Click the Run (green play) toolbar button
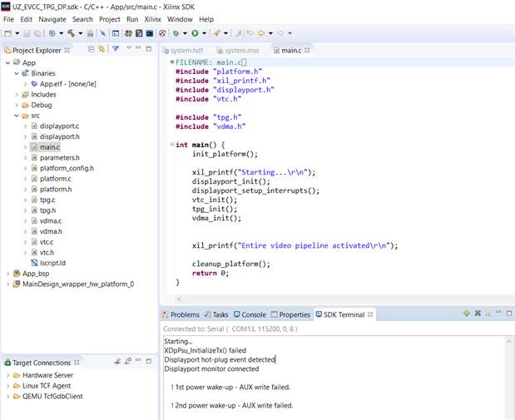 (x=194, y=33)
